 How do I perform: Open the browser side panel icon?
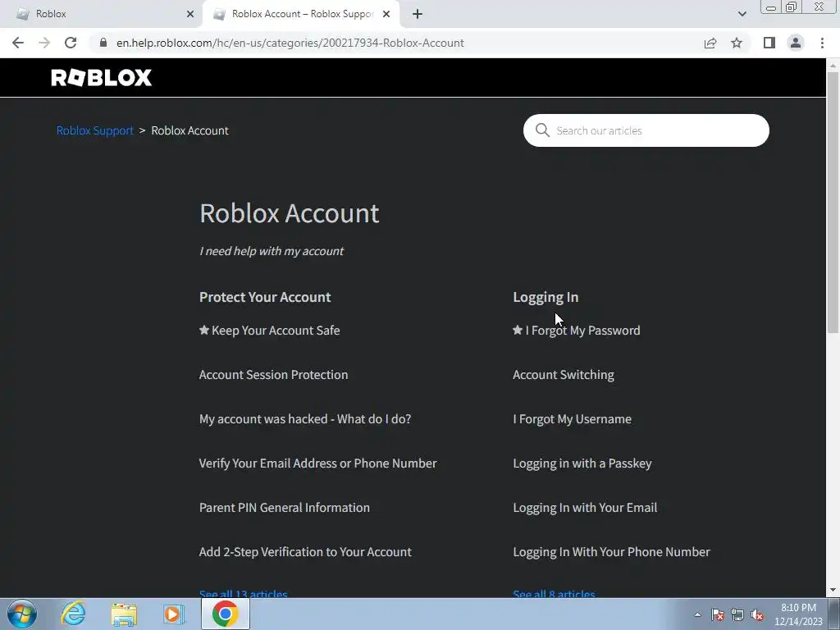click(x=769, y=43)
